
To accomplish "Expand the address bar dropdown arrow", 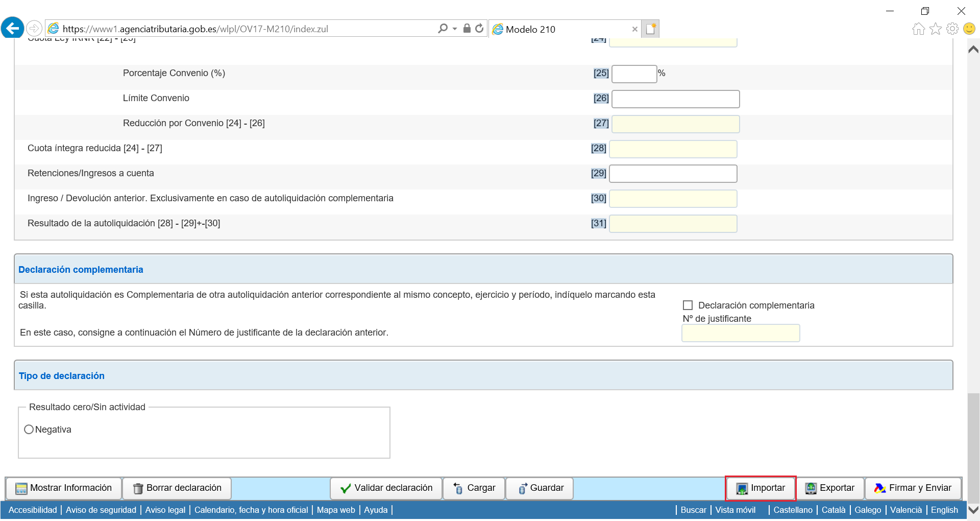I will [x=454, y=29].
